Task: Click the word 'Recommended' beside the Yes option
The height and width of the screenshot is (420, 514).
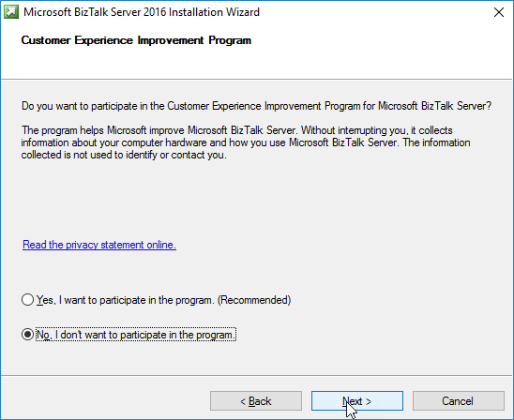Action: tap(254, 300)
